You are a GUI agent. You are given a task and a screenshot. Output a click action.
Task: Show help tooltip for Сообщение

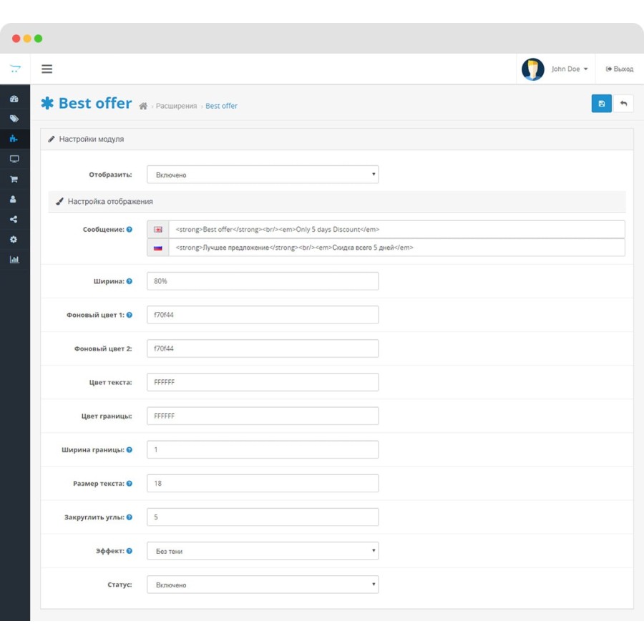pyautogui.click(x=130, y=230)
